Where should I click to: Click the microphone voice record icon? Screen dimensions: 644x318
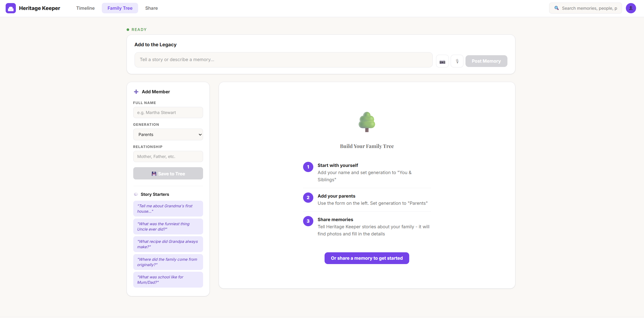click(x=457, y=61)
